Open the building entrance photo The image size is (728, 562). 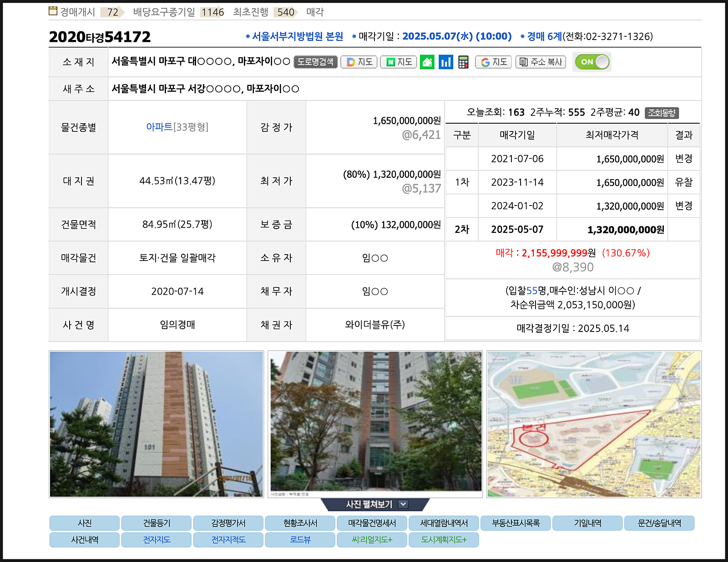click(x=375, y=424)
